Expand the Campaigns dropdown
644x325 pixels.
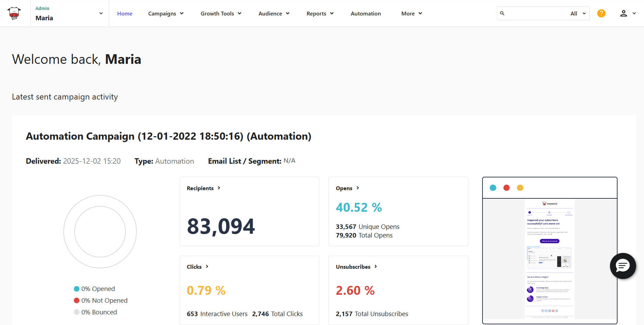[x=166, y=13]
